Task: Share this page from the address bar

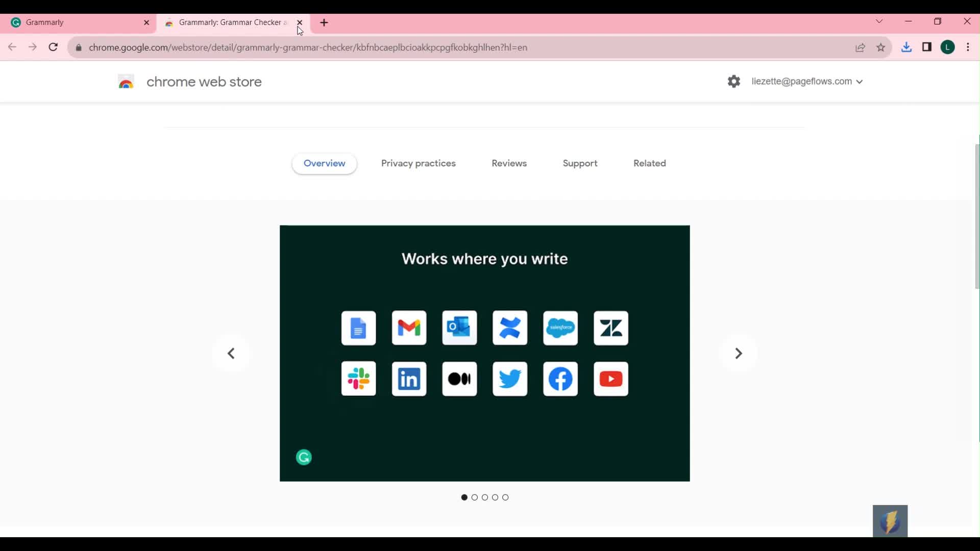Action: tap(861, 47)
